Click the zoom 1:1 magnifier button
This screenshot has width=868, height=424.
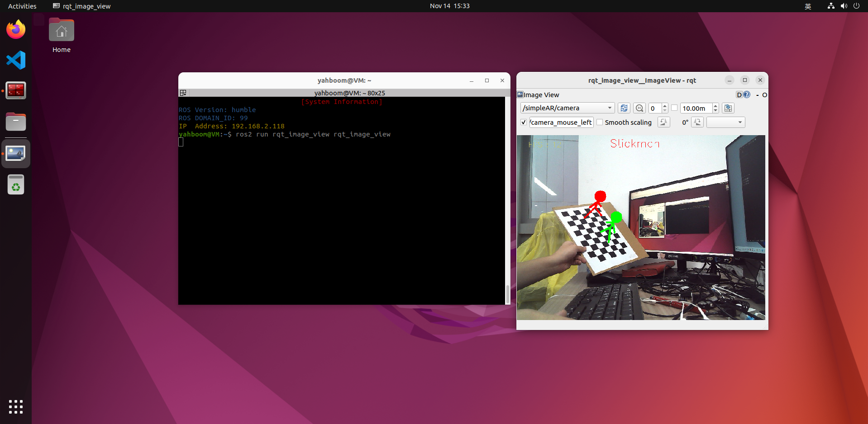click(639, 108)
